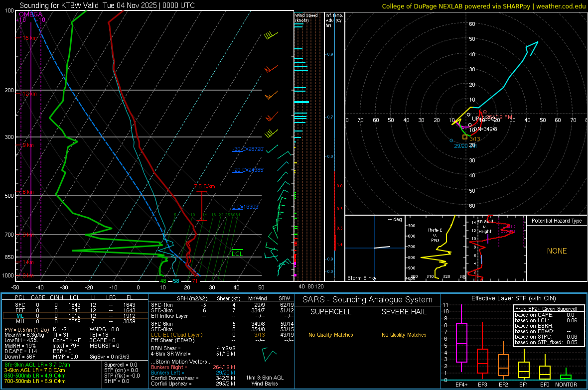Click the surface dewpoint value 48

(x=163, y=281)
